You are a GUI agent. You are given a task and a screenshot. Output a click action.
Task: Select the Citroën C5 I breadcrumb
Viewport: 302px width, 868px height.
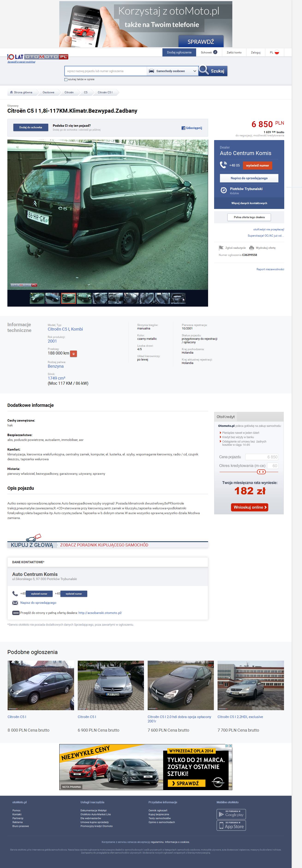click(105, 92)
